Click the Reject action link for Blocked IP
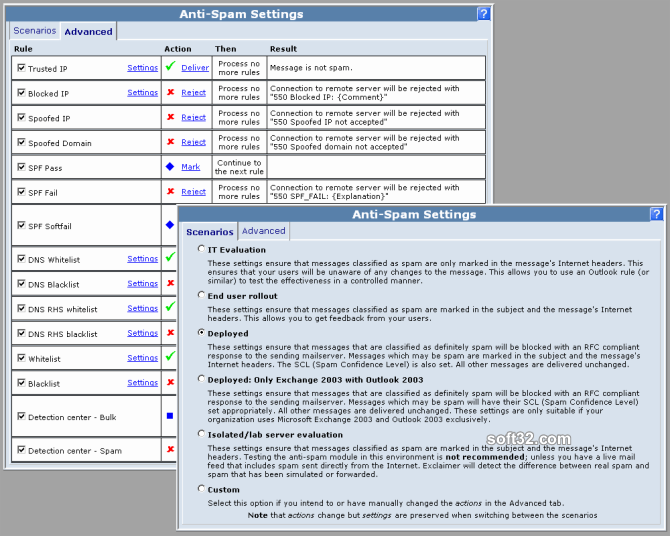670x536 pixels. point(194,92)
